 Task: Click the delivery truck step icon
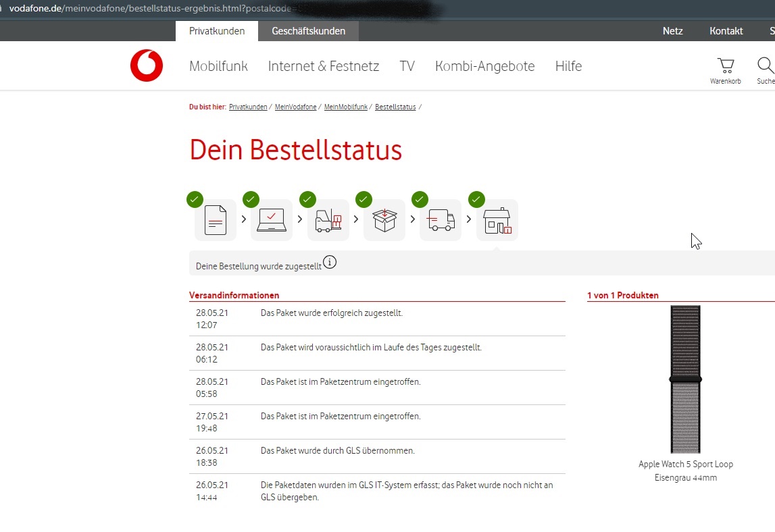441,220
